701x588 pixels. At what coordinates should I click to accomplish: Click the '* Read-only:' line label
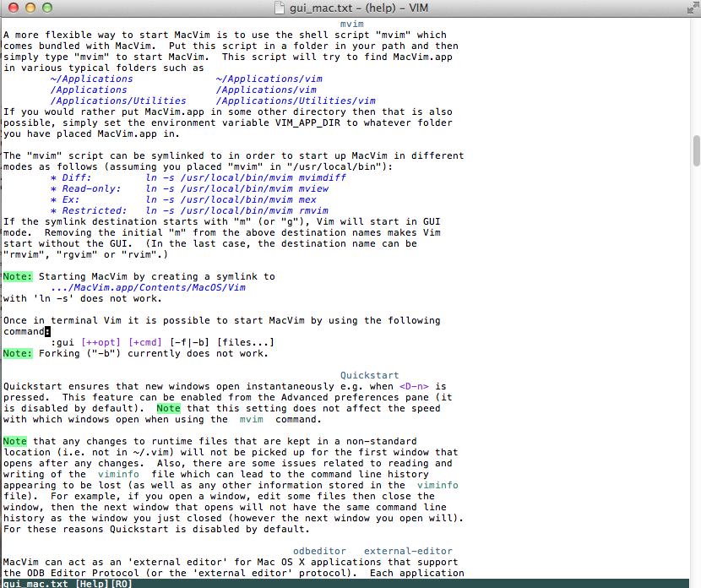point(85,188)
